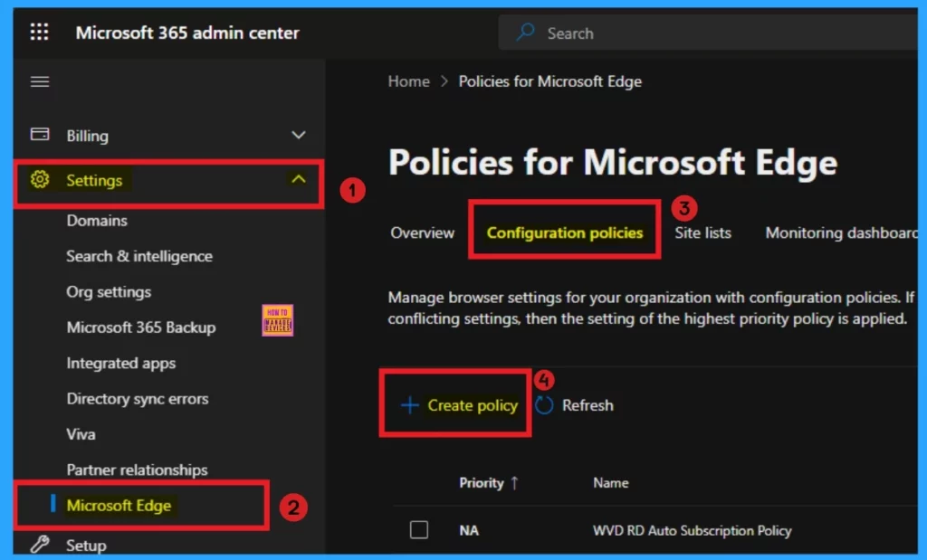The height and width of the screenshot is (560, 927).
Task: Open the Monitoring dashboard tab
Action: 842,233
